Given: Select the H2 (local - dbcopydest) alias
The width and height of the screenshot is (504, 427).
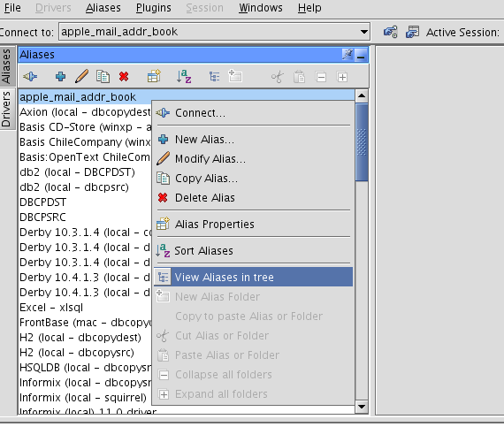Looking at the screenshot, I should [85, 338].
